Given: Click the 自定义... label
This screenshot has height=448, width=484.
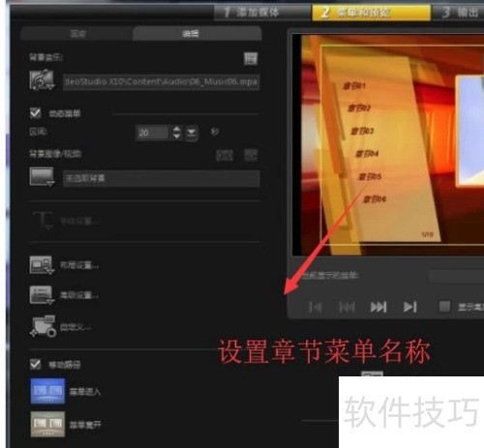Looking at the screenshot, I should (76, 327).
